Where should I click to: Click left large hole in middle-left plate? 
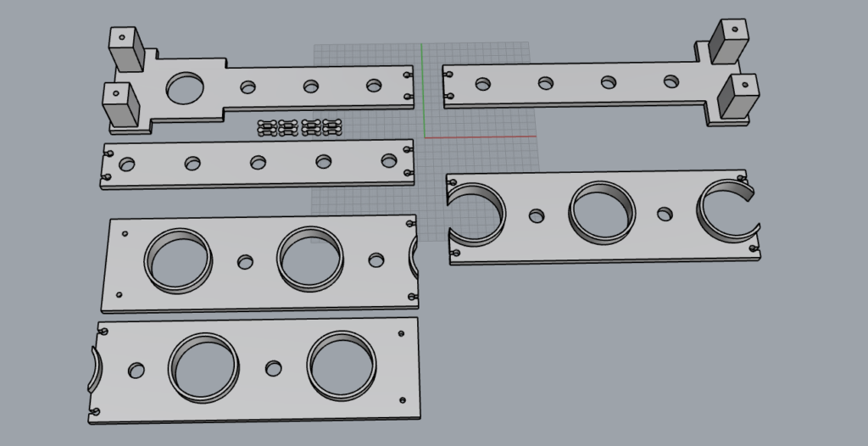[178, 260]
